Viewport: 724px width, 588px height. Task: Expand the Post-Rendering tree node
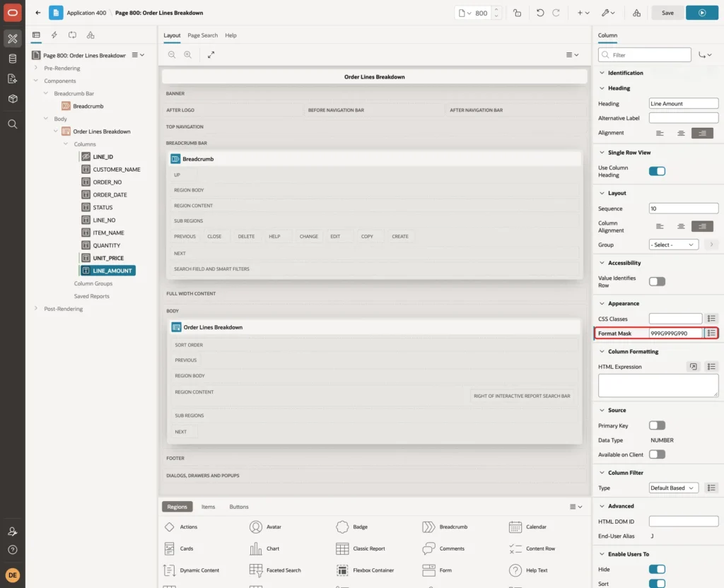coord(35,308)
